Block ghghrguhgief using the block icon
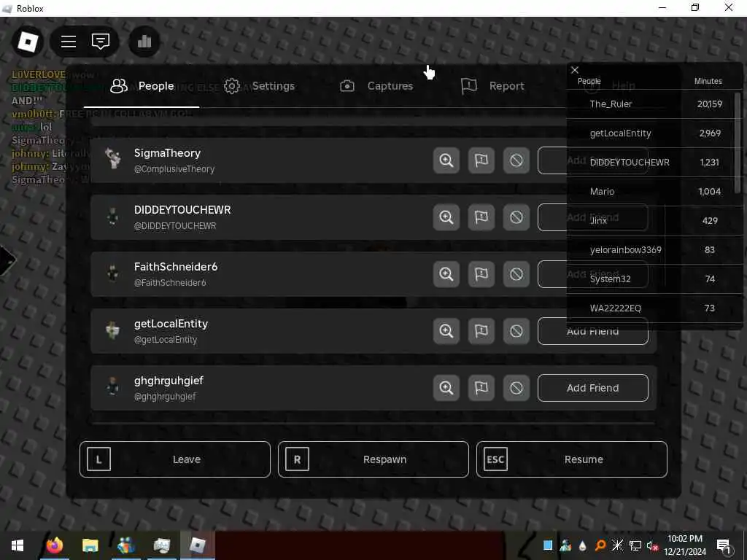The width and height of the screenshot is (747, 560). [x=516, y=388]
